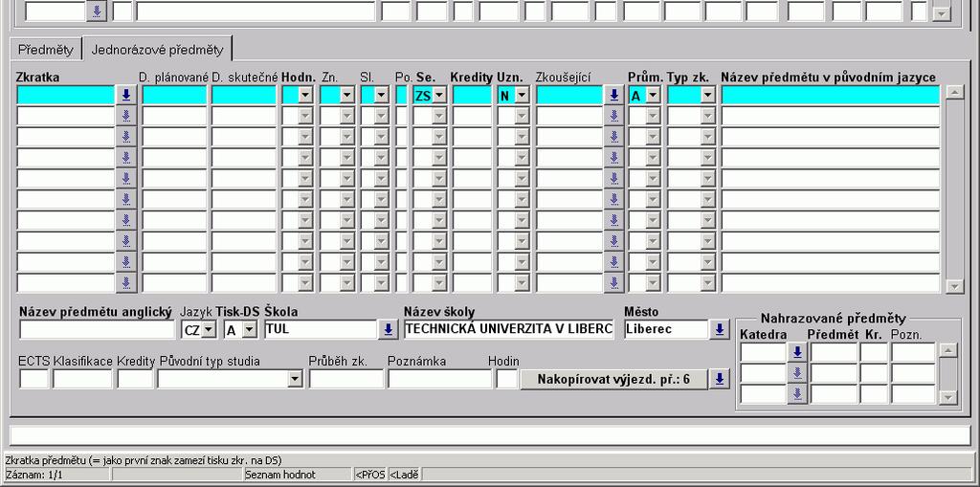Click the ECTS input field
The height and width of the screenshot is (487, 980).
pyautogui.click(x=33, y=379)
